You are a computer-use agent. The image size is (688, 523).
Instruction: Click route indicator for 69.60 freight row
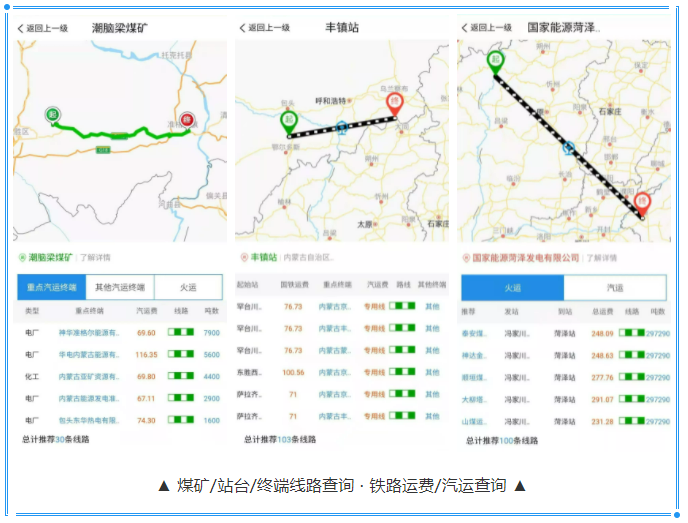[x=181, y=333]
